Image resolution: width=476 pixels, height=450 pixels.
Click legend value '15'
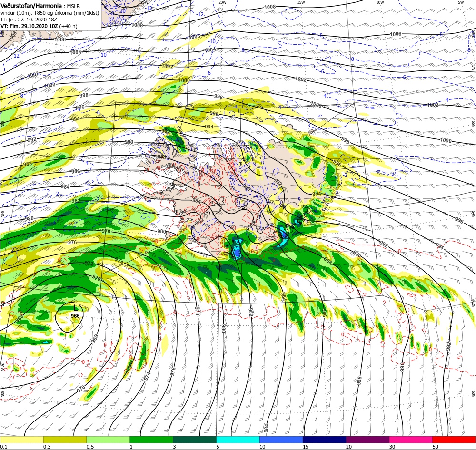point(306,447)
